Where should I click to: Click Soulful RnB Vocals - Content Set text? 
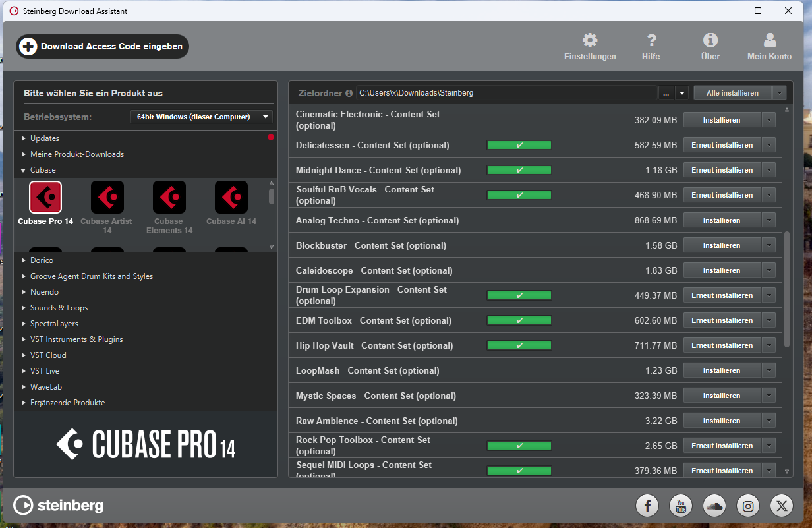coord(365,195)
